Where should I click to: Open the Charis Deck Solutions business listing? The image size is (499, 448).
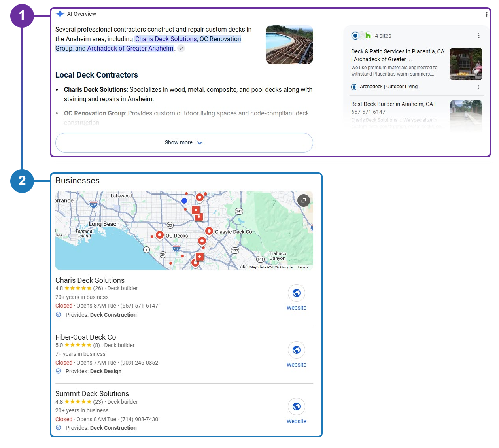(90, 280)
